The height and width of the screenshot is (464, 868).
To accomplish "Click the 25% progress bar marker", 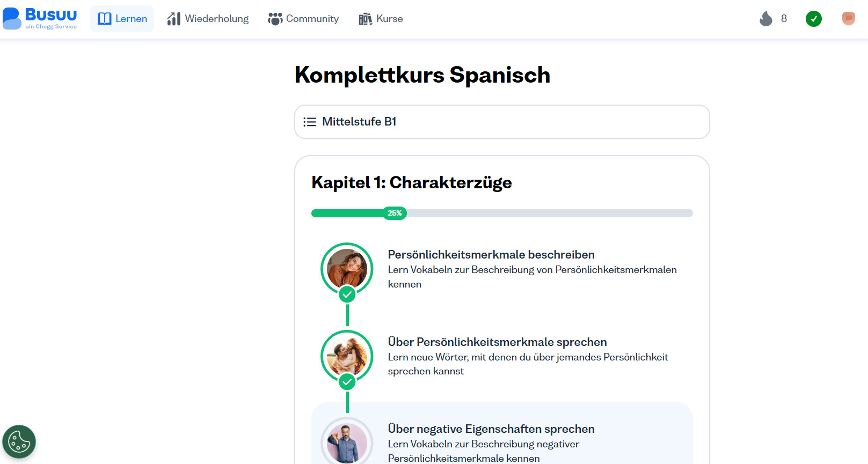I will [395, 213].
